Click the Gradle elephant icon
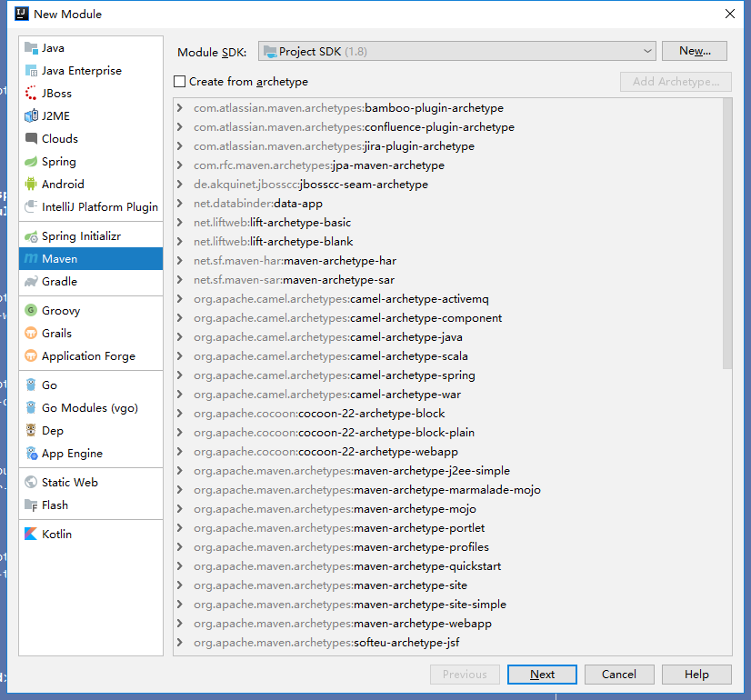This screenshot has height=700, width=751. (x=31, y=282)
